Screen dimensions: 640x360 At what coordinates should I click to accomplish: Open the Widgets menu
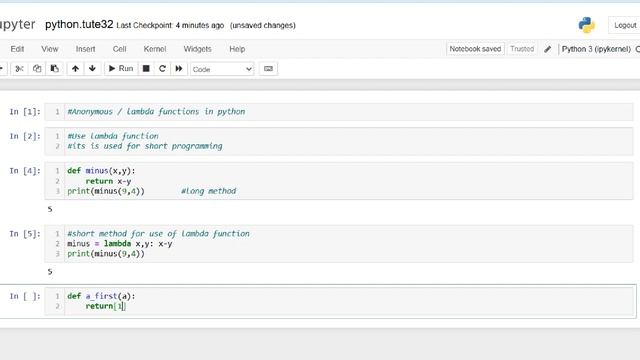click(198, 49)
